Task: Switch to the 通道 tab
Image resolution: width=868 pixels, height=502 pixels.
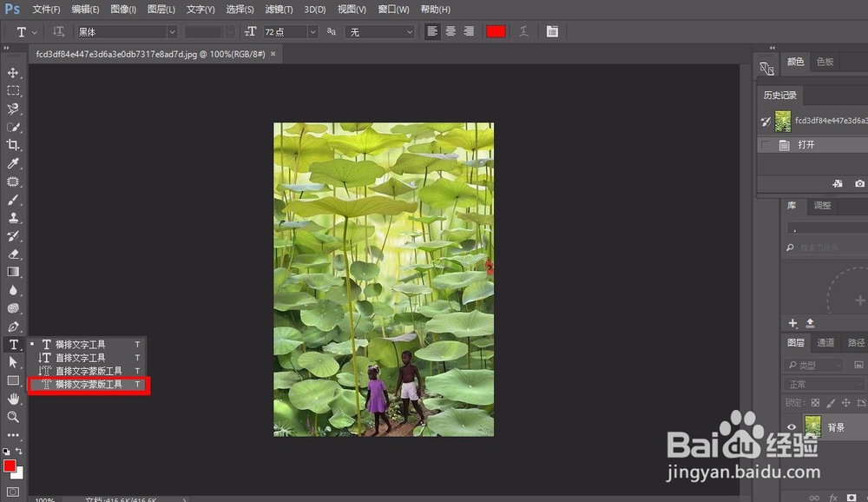Action: (x=825, y=343)
